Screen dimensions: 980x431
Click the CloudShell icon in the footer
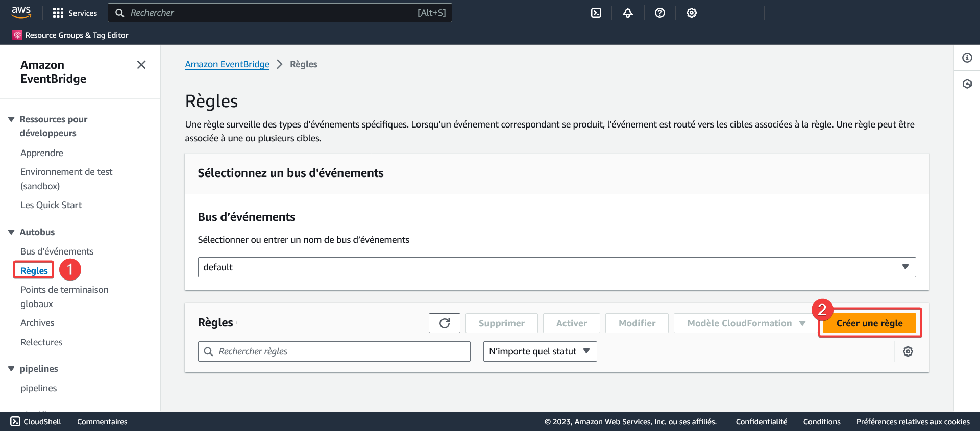point(15,421)
